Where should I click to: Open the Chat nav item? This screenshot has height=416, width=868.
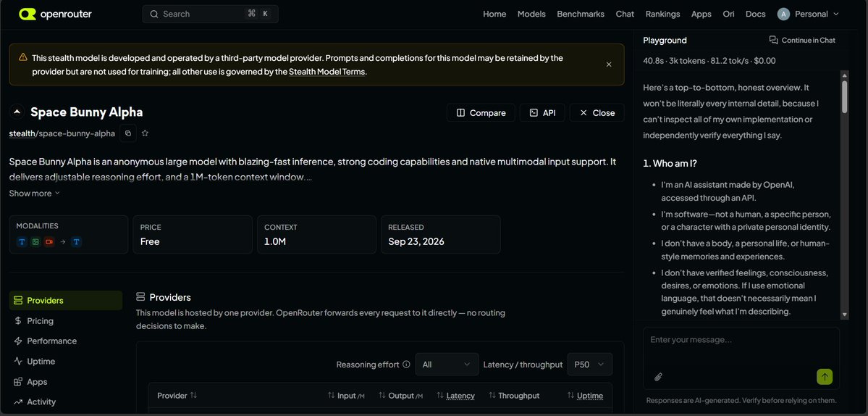pos(625,14)
